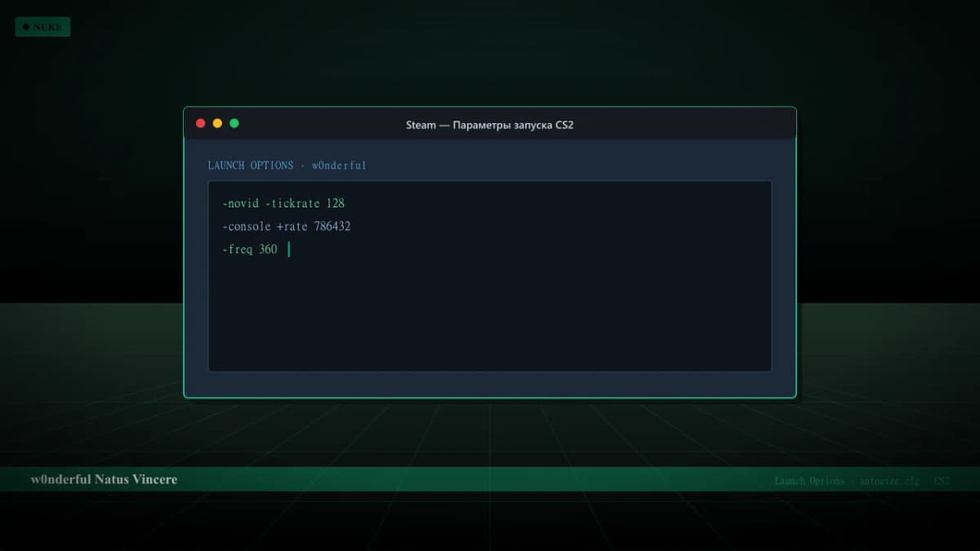This screenshot has width=980, height=551.
Task: Click the 'LAUNCH OPTIONS · w0nderful' label
Action: [287, 165]
